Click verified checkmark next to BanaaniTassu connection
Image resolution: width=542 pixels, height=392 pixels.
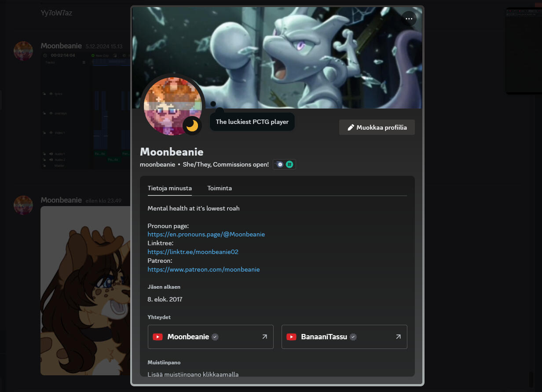pyautogui.click(x=353, y=337)
